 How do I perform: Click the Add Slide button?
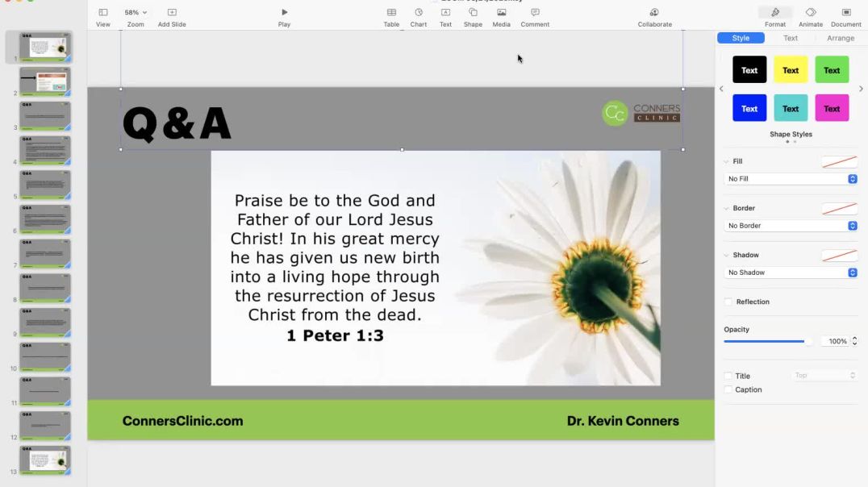coord(172,17)
